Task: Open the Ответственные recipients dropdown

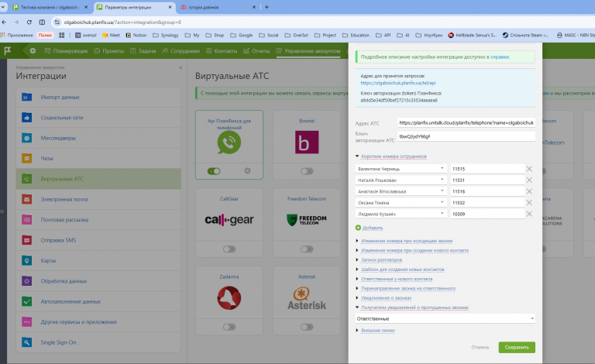Action: (445, 318)
